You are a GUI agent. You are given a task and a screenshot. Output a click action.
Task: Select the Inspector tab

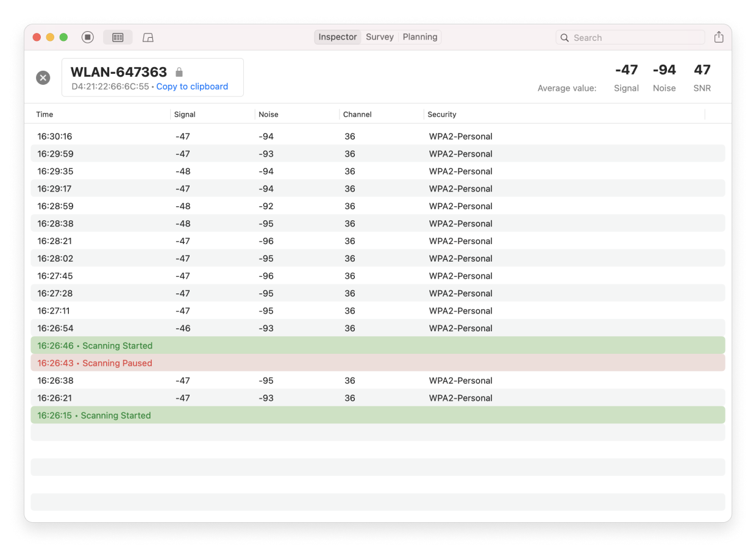[337, 37]
